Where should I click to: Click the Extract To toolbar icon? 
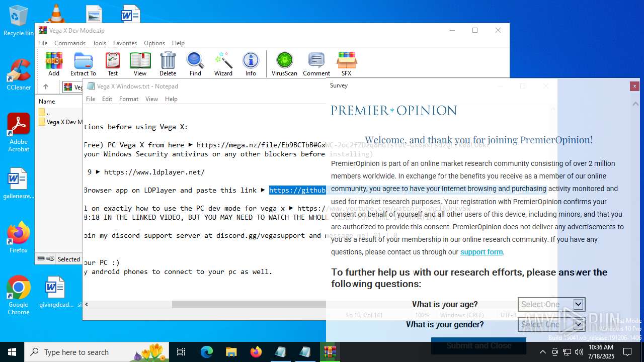(83, 64)
